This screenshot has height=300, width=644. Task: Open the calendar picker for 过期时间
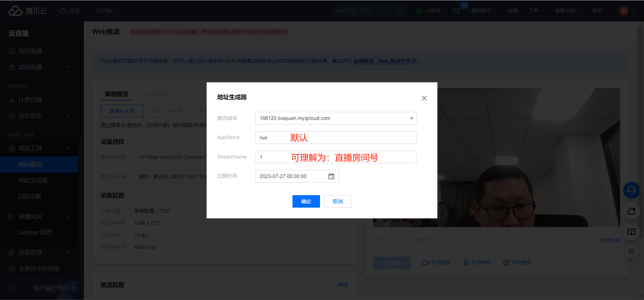[331, 176]
